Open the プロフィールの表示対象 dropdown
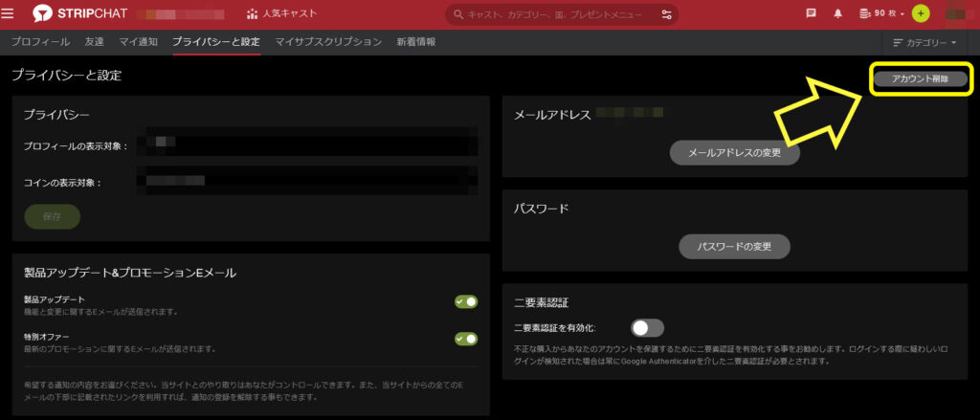Screen dimensions: 980x420 [307, 142]
